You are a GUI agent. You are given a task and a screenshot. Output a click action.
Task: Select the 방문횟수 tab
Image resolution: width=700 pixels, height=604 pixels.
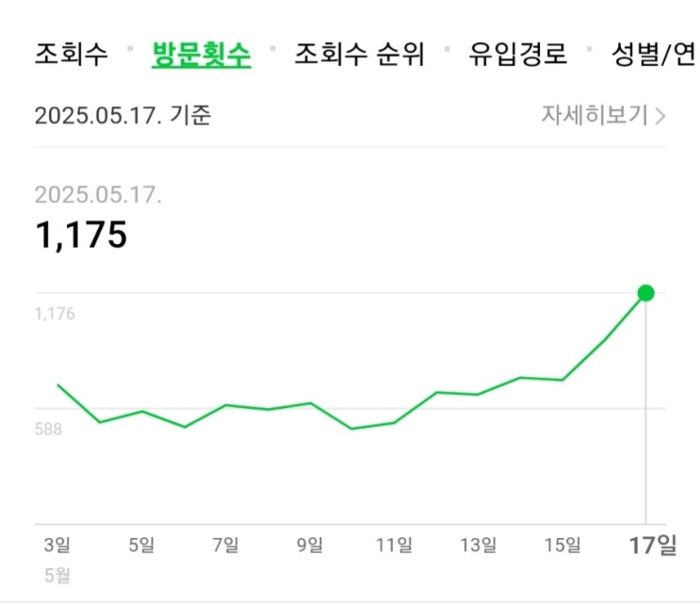[202, 54]
